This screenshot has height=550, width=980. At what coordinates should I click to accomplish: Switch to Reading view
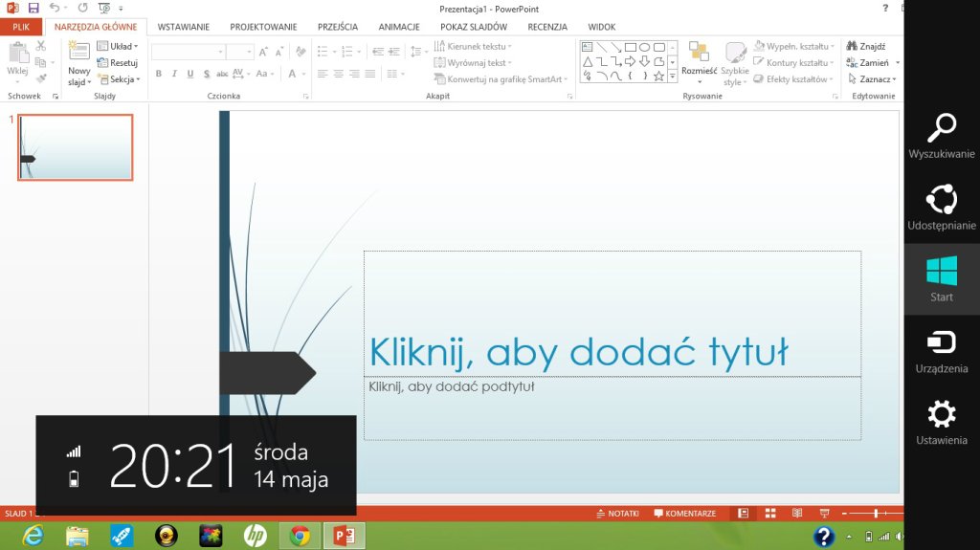(x=797, y=514)
